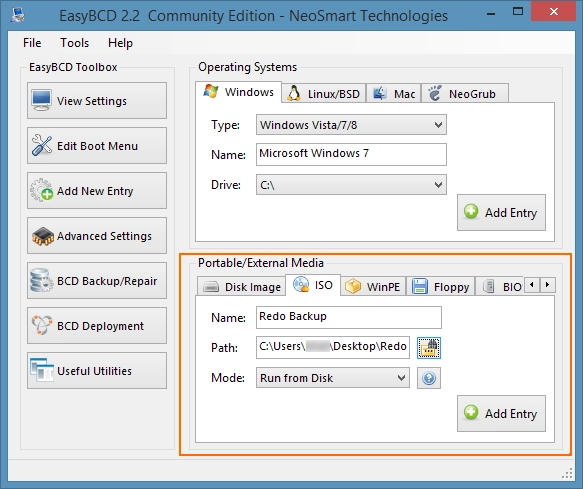The image size is (583, 489).
Task: Switch to the Linux/BSD tab
Action: [x=324, y=94]
